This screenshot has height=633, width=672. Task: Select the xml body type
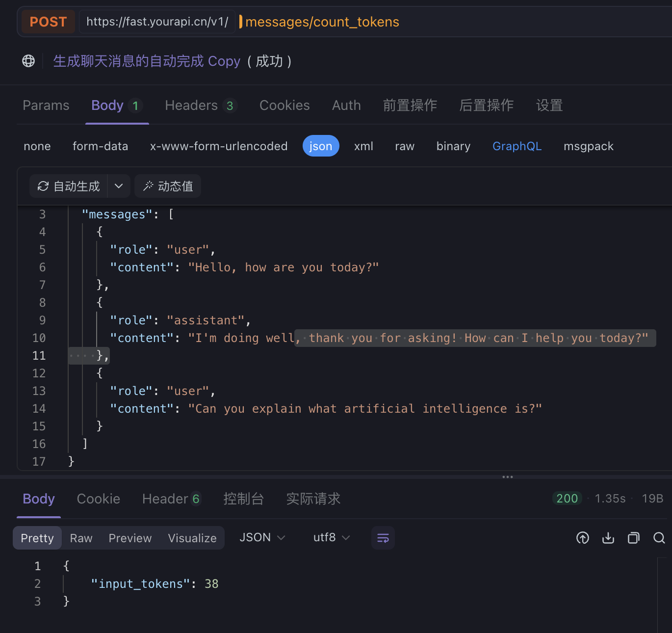(x=363, y=146)
